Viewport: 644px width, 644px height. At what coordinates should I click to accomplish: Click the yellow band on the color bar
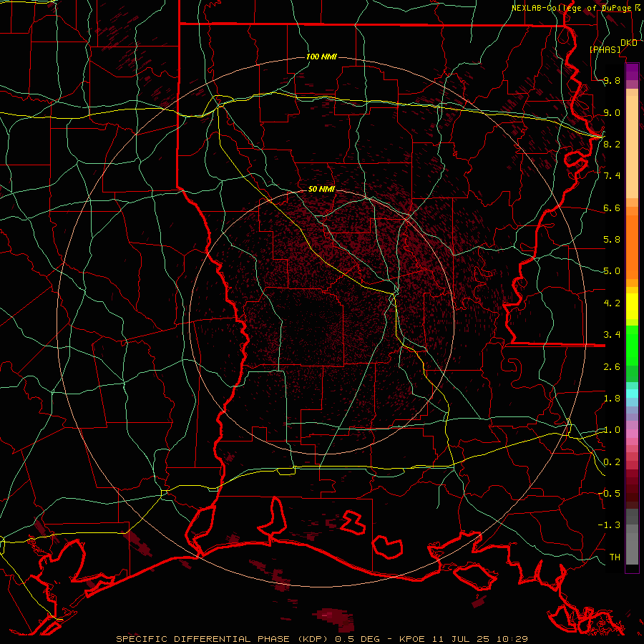pos(632,306)
